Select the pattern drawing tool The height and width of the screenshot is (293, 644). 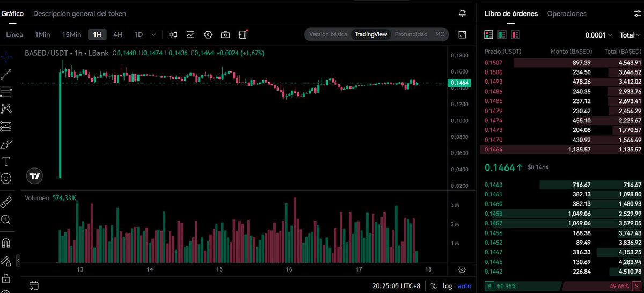(6, 109)
